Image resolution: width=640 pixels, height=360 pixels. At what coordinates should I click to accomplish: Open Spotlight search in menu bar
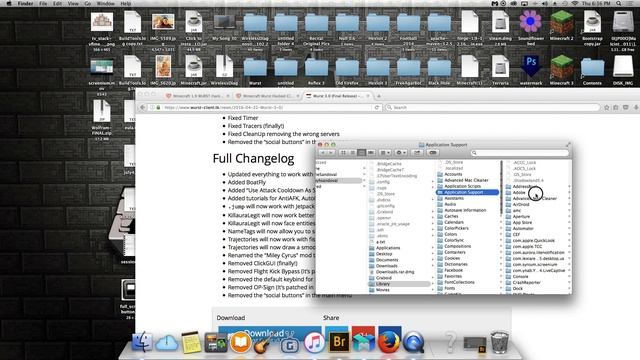point(619,3)
